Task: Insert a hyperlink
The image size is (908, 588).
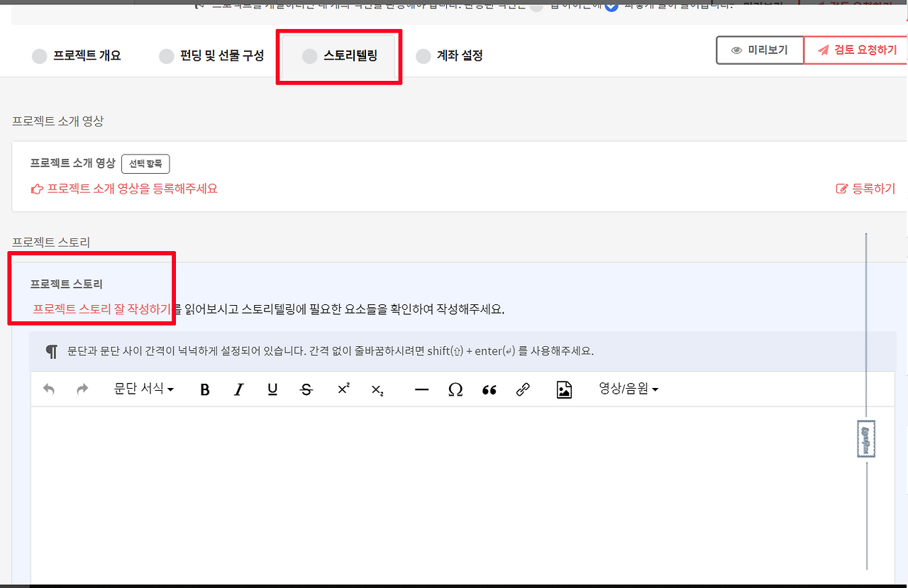Action: [523, 389]
